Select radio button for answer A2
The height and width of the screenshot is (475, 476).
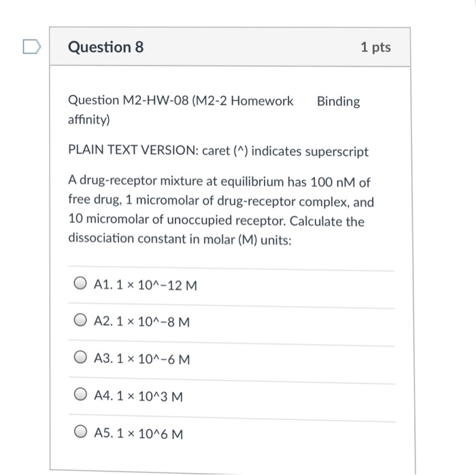[x=80, y=319]
